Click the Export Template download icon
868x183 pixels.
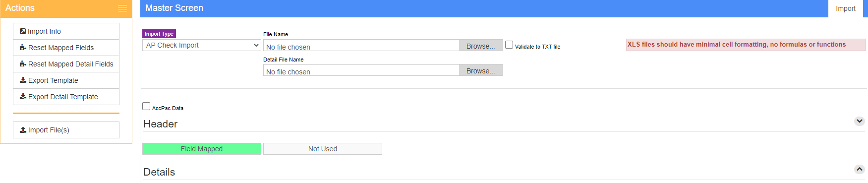(23, 80)
